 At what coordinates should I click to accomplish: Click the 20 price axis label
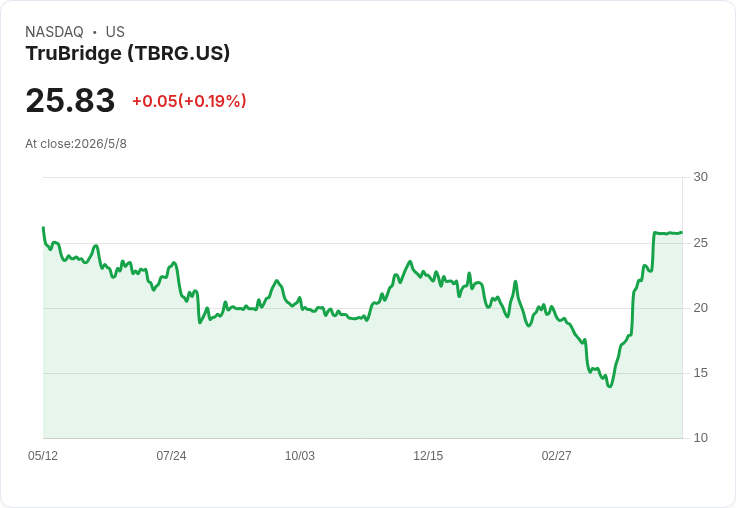coord(700,308)
